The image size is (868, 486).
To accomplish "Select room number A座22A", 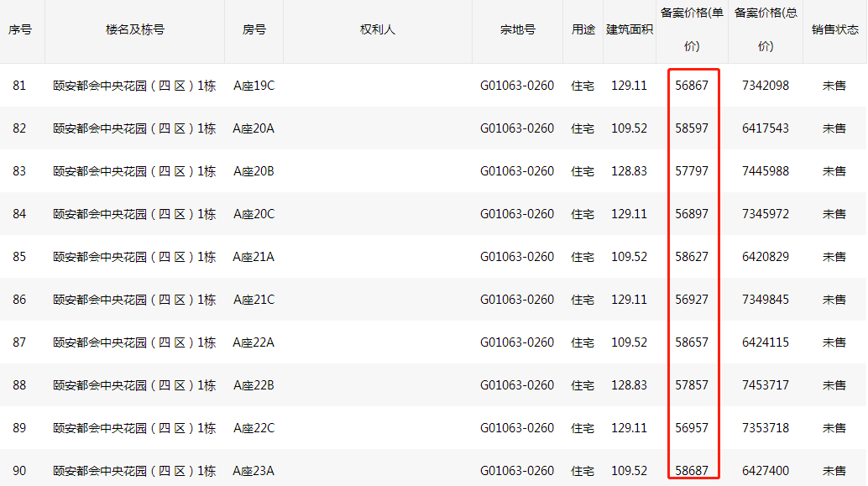I will tap(254, 342).
